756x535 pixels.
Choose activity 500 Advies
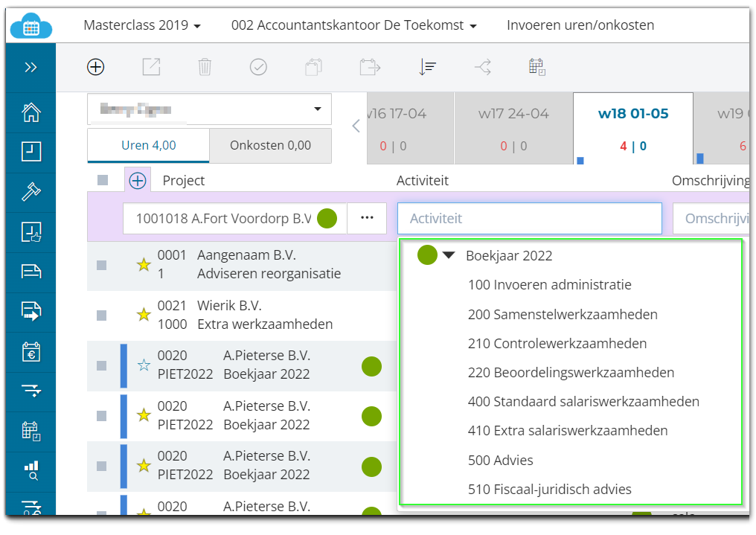(x=501, y=461)
